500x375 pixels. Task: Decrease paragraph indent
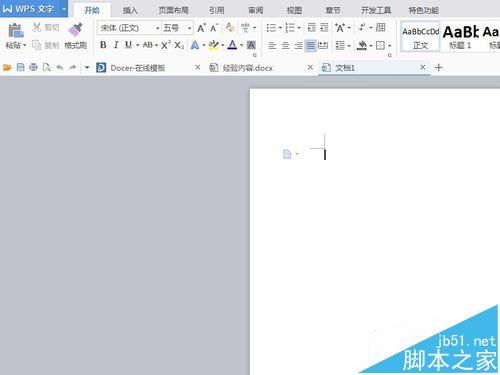(x=312, y=28)
